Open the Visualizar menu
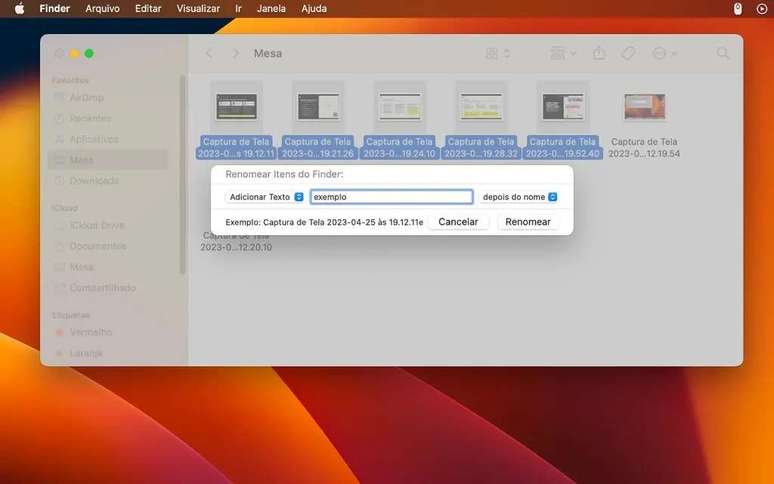 [198, 8]
